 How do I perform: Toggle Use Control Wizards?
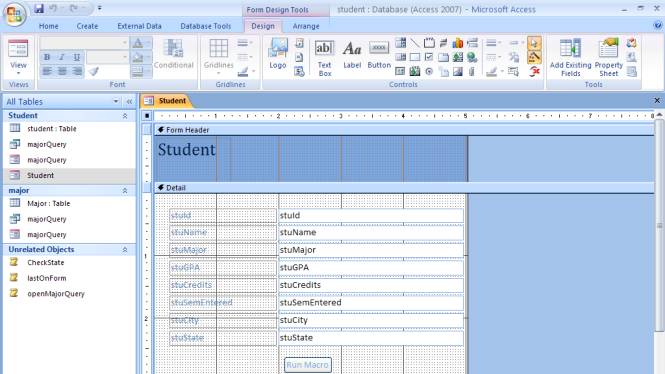pyautogui.click(x=535, y=57)
